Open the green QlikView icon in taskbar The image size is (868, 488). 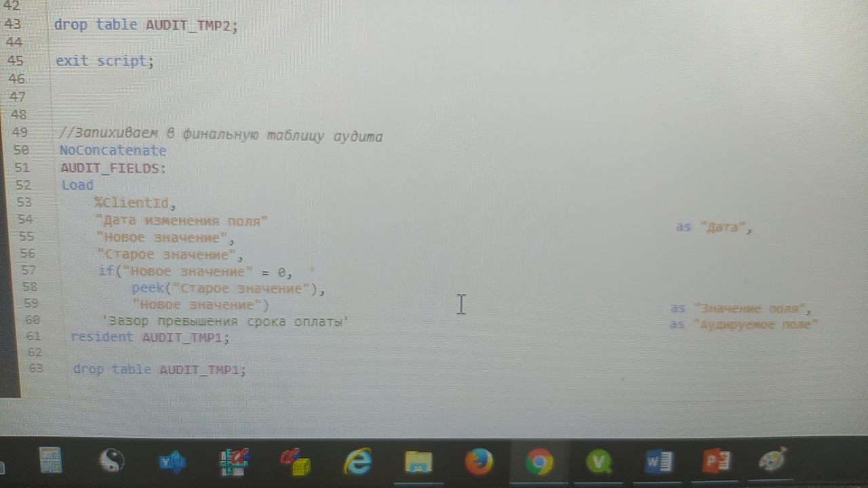pyautogui.click(x=599, y=462)
